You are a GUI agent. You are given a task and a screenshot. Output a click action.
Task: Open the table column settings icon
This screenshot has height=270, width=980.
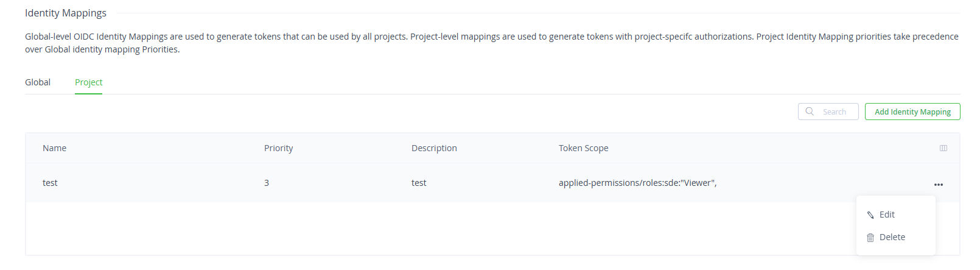[943, 148]
